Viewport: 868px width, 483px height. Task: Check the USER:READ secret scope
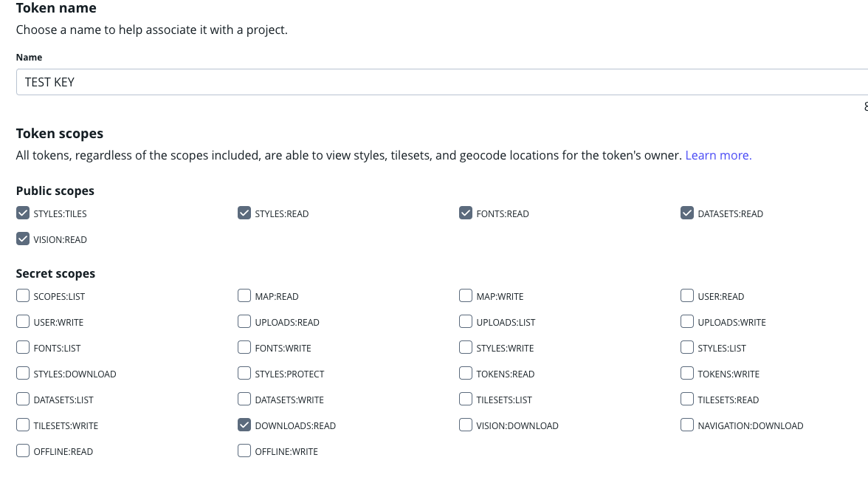coord(687,295)
